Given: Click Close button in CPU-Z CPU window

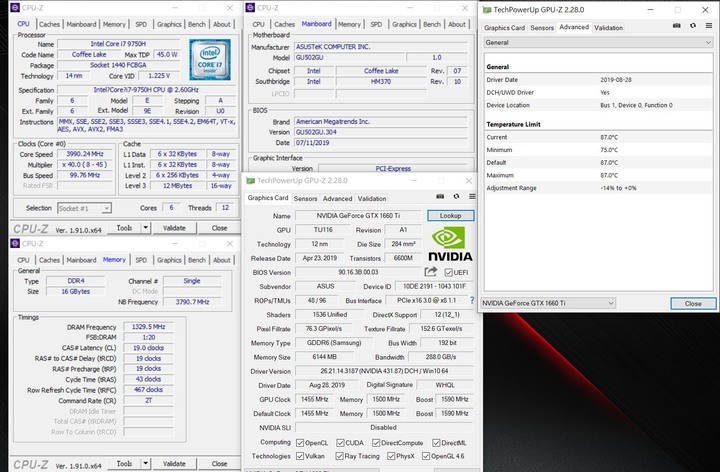Looking at the screenshot, I should pos(219,228).
